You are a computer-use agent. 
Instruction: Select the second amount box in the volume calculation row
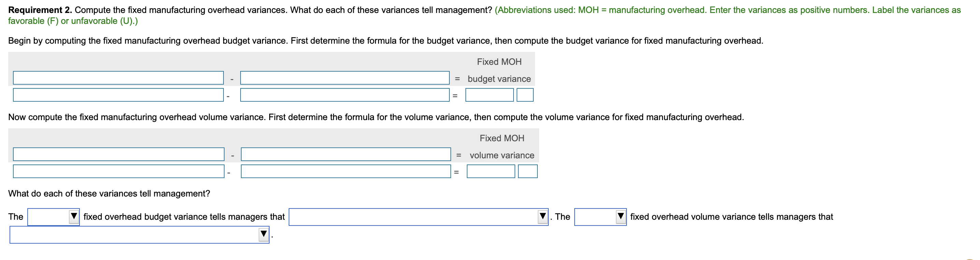[x=345, y=172]
